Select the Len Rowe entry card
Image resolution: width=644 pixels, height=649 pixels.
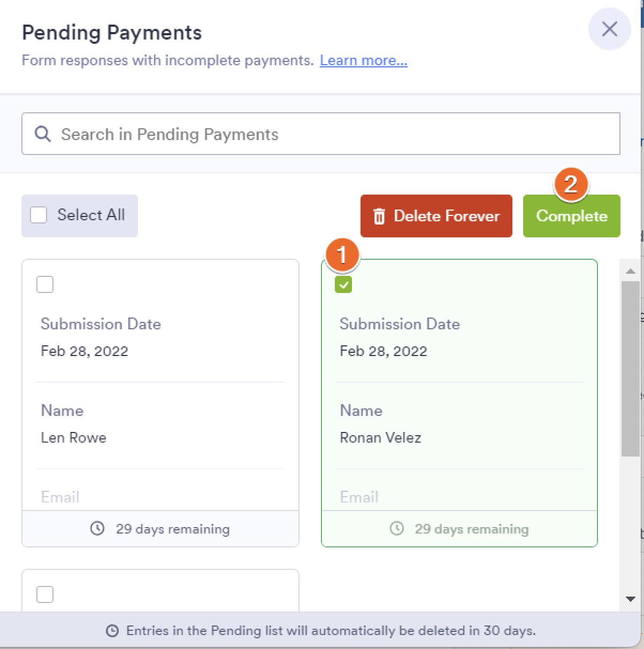(160, 401)
